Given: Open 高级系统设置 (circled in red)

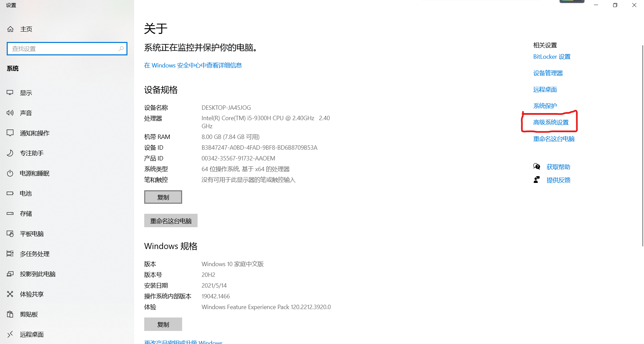Looking at the screenshot, I should point(551,122).
